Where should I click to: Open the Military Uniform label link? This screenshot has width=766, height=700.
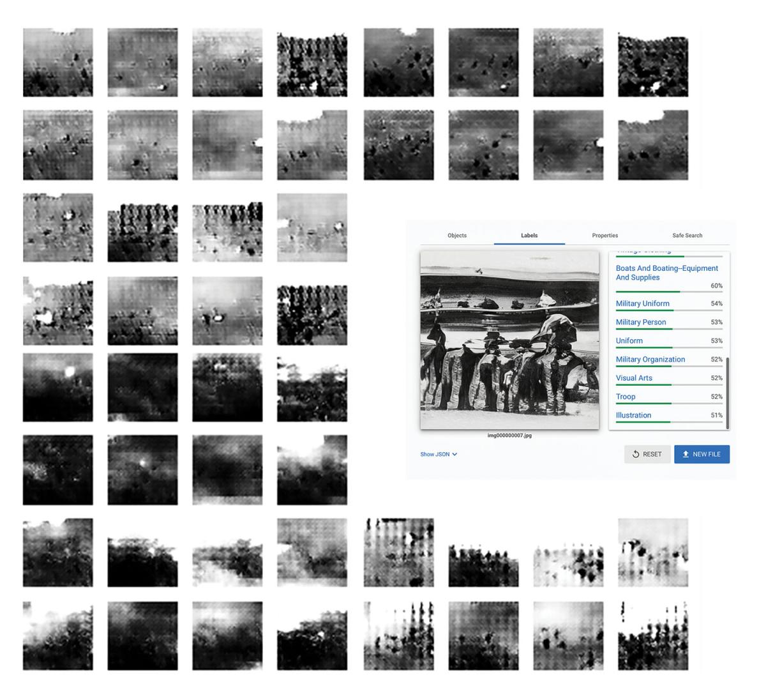pyautogui.click(x=643, y=303)
